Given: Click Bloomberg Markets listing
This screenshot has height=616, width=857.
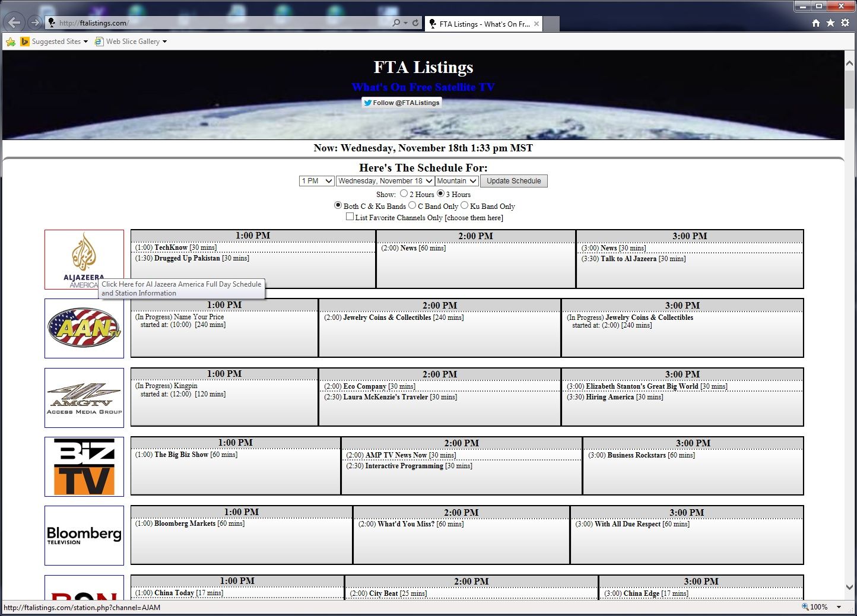Looking at the screenshot, I should pyautogui.click(x=185, y=523).
